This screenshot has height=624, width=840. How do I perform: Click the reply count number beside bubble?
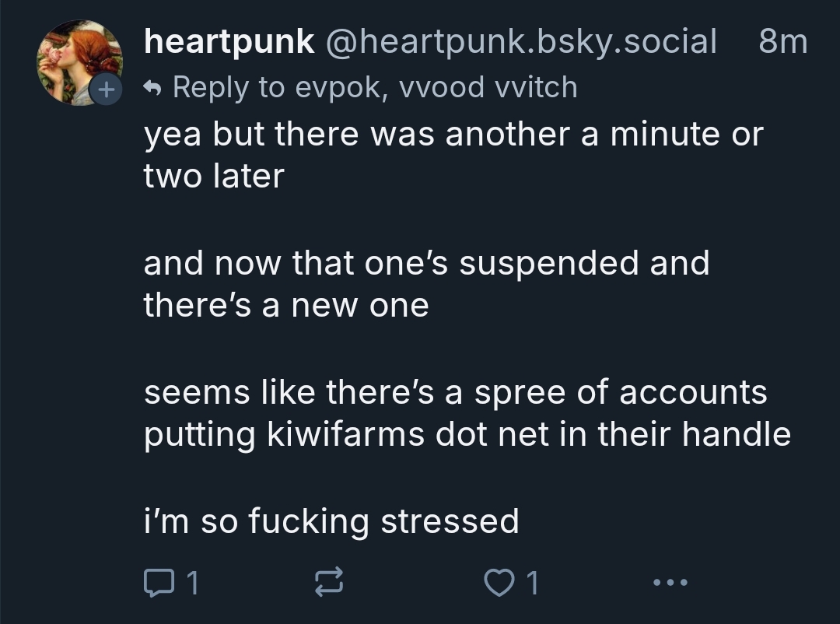(191, 582)
